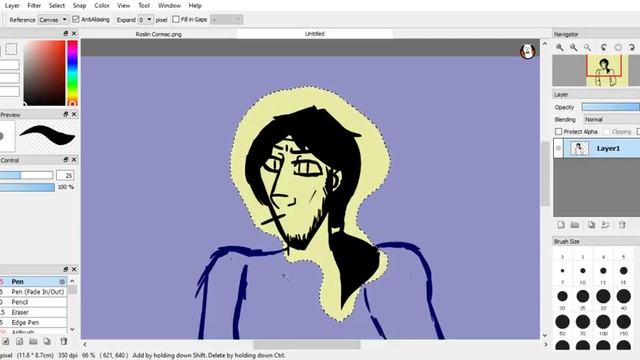Float the Brush list panel with undock icon

(65, 269)
